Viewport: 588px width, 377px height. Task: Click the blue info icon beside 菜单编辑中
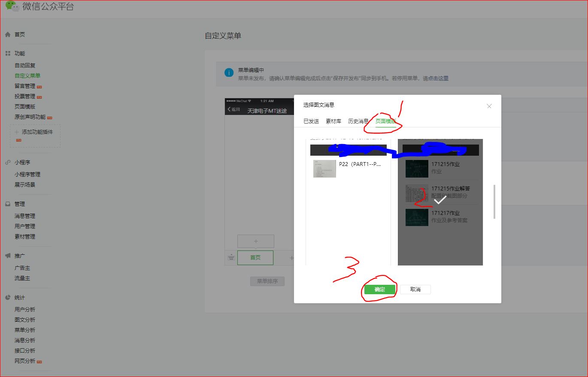pos(229,72)
